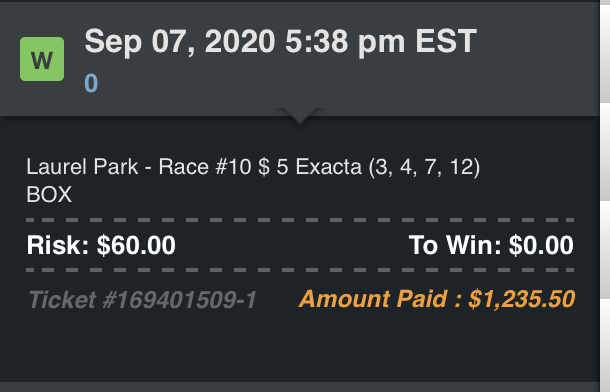The height and width of the screenshot is (392, 610).
Task: Open the Sep 07, 2020 5:38 pm bet header
Action: click(x=280, y=42)
